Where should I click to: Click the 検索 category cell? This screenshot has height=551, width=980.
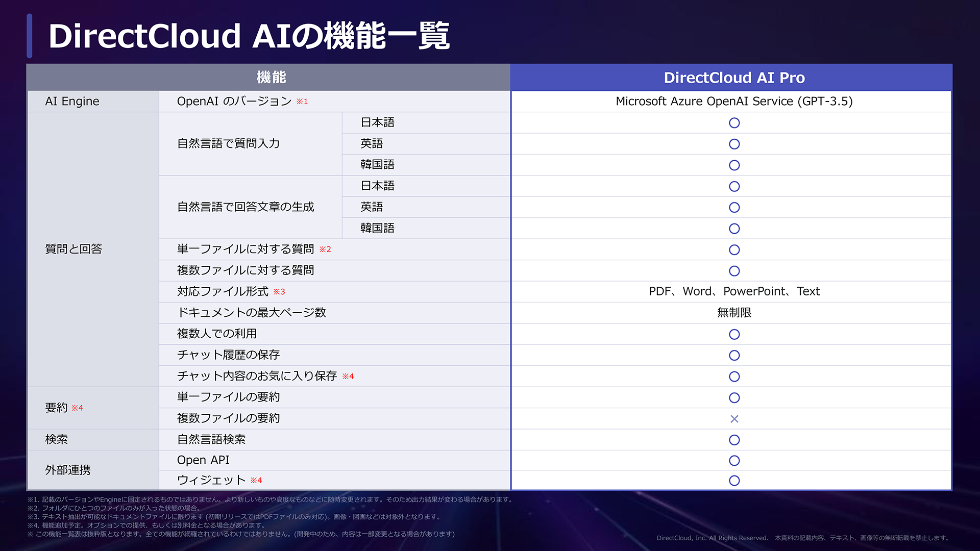tap(93, 440)
